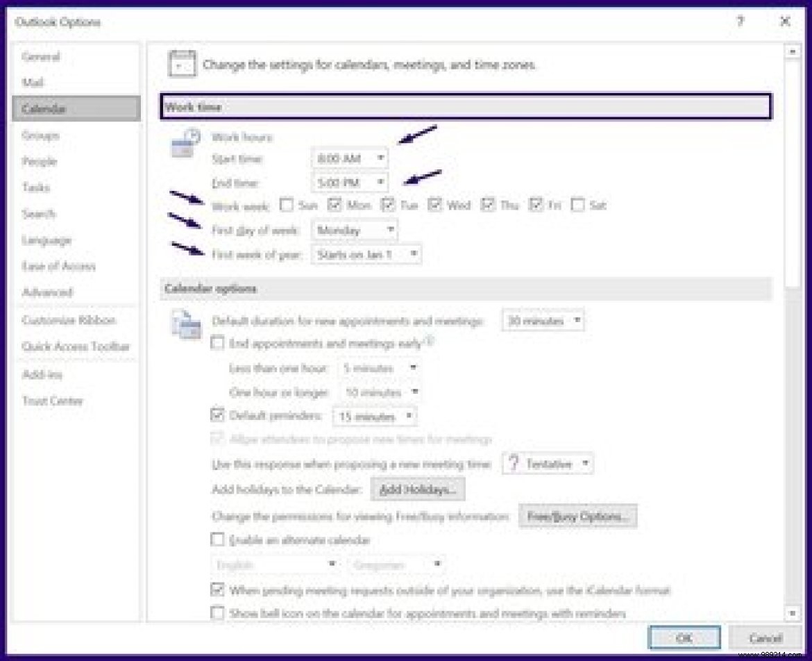Disable Default reminders

(216, 417)
